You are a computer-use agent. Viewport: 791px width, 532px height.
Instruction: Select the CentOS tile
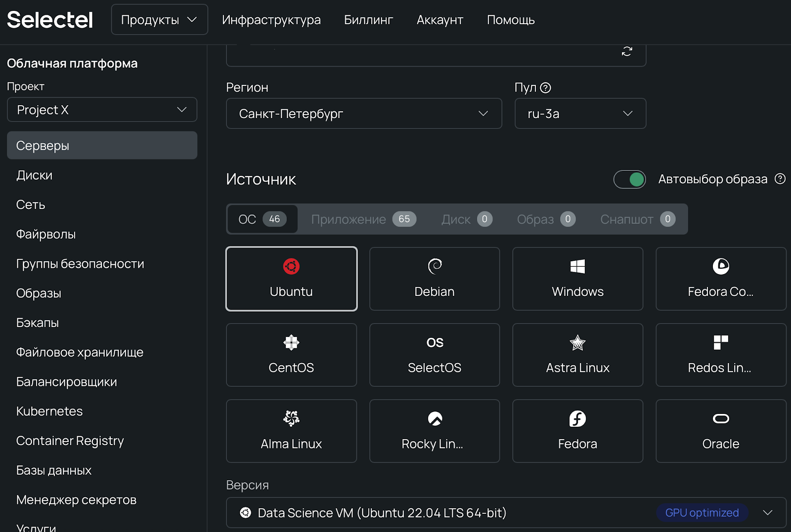pos(291,355)
